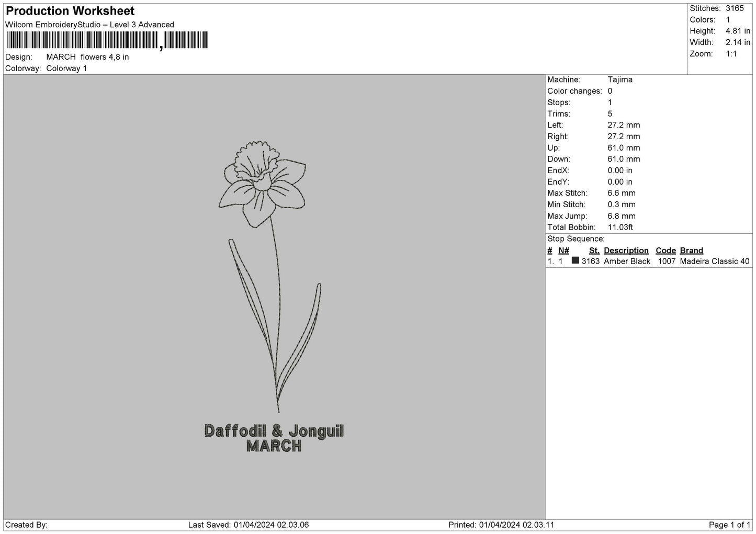Click the Amber Black thread color swatch
Screen dimensions: 756x534
576,260
